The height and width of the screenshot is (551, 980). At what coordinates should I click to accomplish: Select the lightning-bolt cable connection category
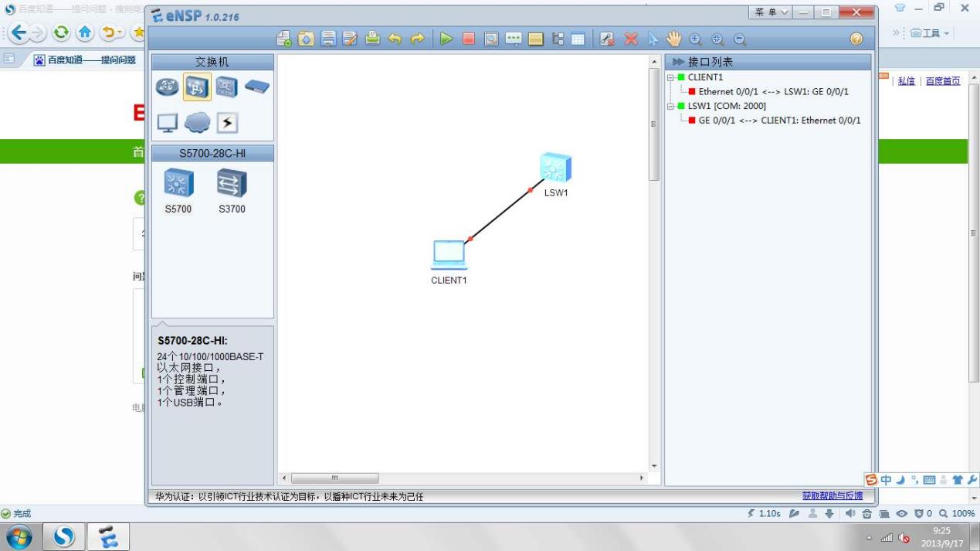pyautogui.click(x=227, y=123)
